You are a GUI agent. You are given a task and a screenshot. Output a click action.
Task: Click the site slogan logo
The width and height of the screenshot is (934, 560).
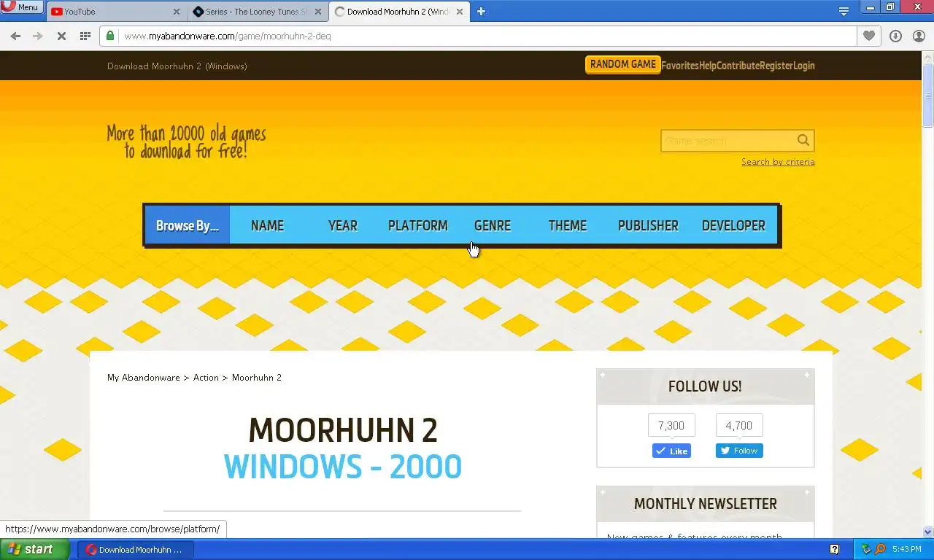186,142
